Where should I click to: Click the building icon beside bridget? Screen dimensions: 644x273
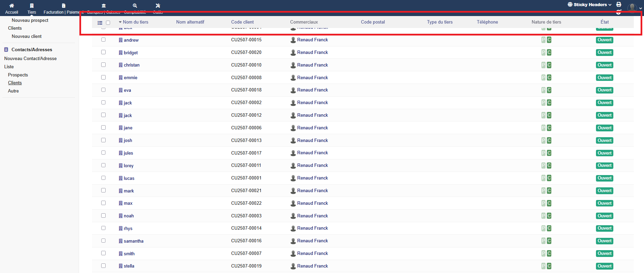tap(121, 53)
